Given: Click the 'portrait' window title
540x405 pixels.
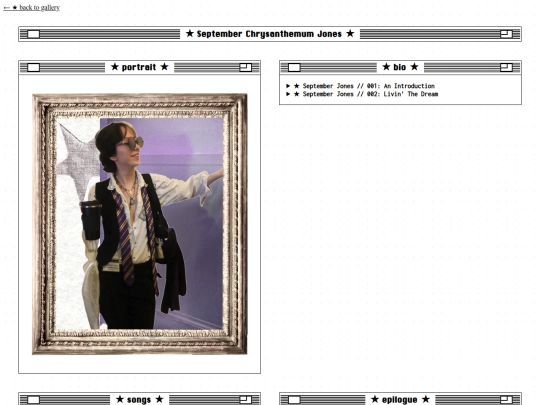Looking at the screenshot, I should tap(139, 67).
